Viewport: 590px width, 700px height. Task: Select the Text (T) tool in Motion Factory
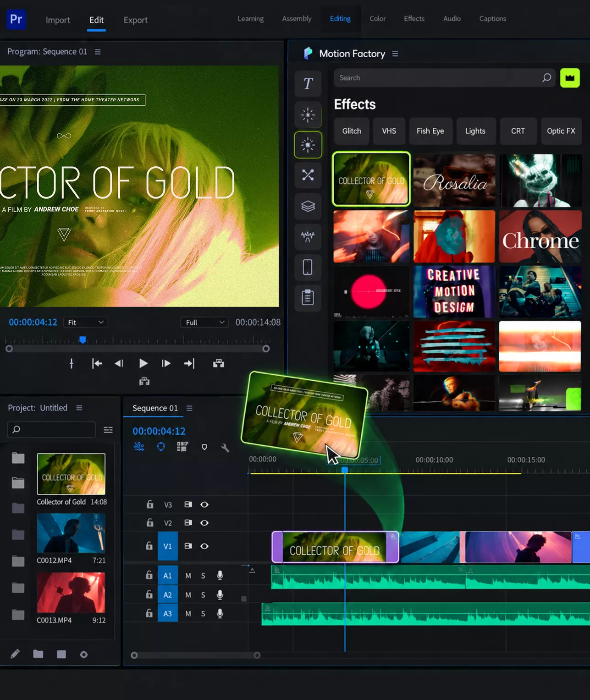tap(308, 83)
